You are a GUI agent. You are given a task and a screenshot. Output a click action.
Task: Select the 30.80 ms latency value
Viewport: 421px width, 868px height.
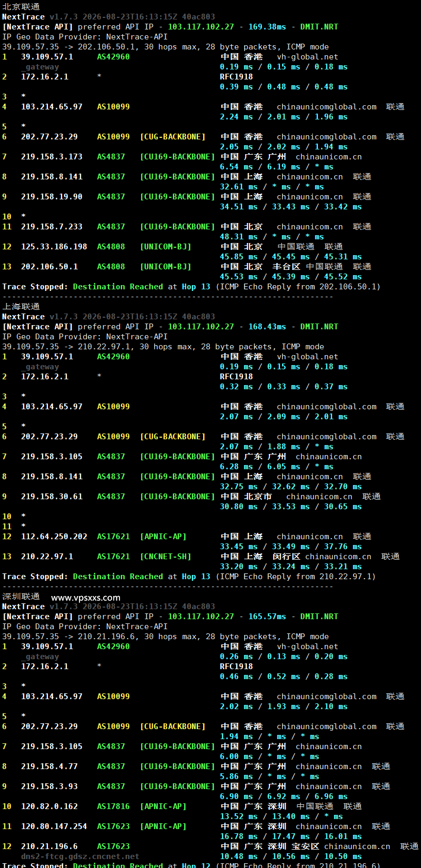point(239,507)
